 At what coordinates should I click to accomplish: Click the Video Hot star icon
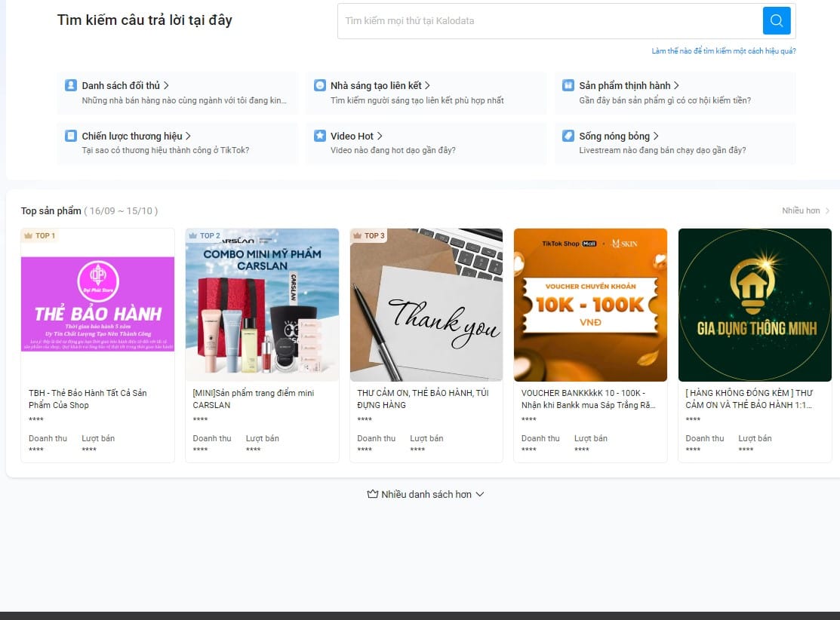pyautogui.click(x=320, y=136)
